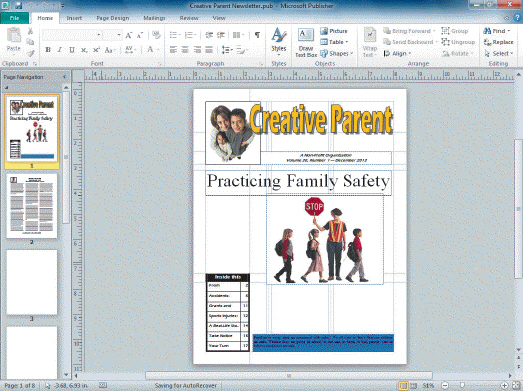Click the Save icon in Quick Access toolbar
523x391 pixels.
[18, 6]
